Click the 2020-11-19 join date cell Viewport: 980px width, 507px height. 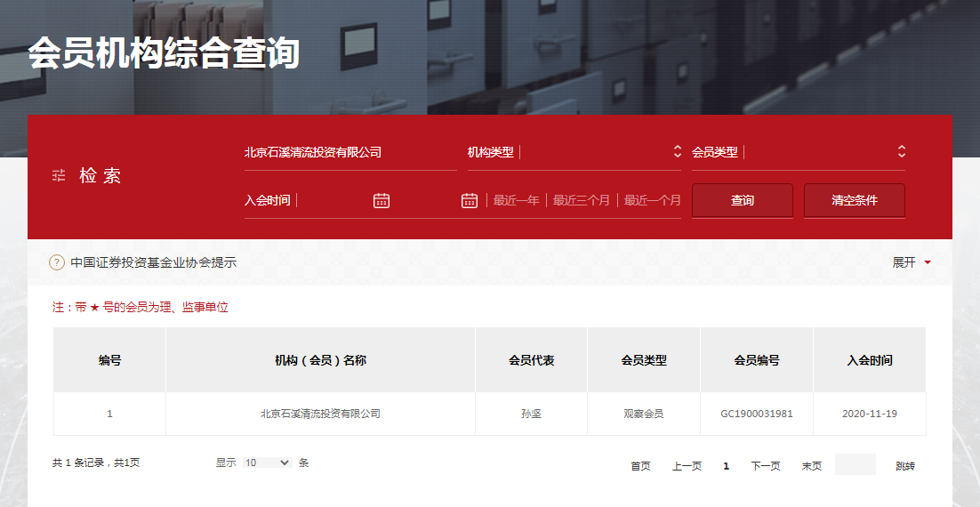(x=870, y=414)
